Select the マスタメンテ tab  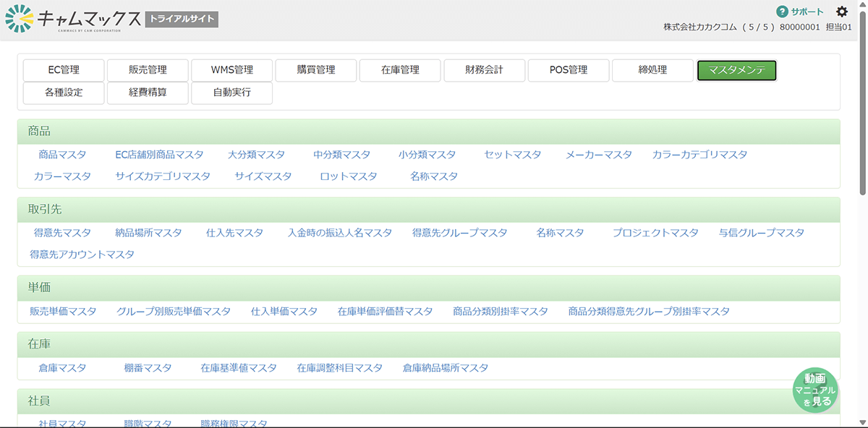click(736, 70)
